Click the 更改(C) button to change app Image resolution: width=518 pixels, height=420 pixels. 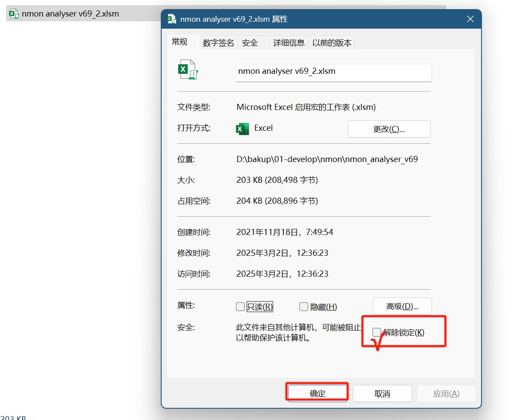(x=388, y=129)
